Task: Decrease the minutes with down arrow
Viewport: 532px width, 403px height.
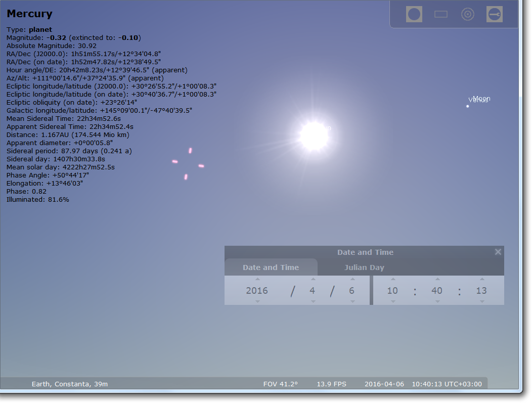Action: tap(437, 301)
